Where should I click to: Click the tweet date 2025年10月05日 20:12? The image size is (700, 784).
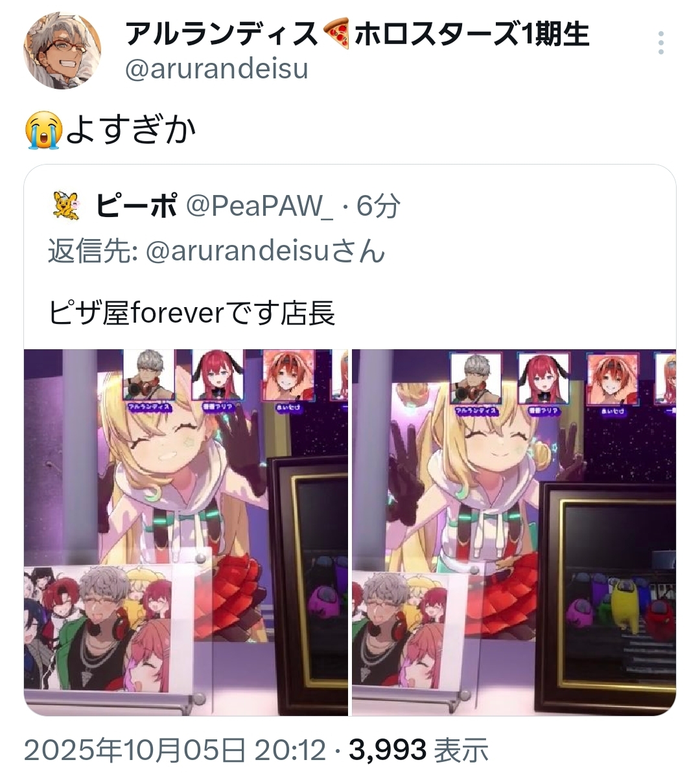174,750
